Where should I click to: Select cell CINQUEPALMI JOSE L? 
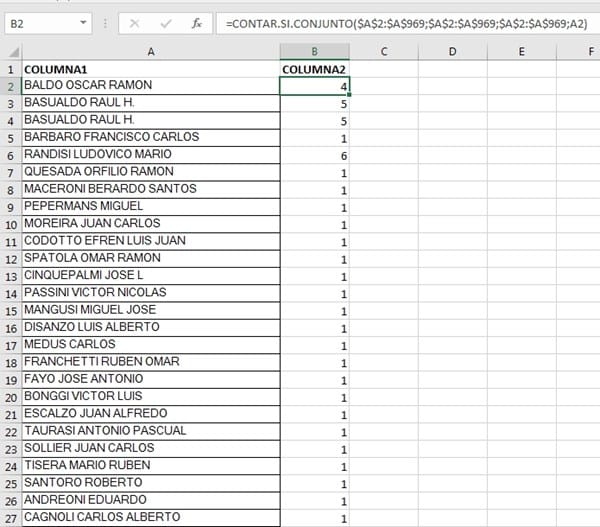click(x=151, y=276)
